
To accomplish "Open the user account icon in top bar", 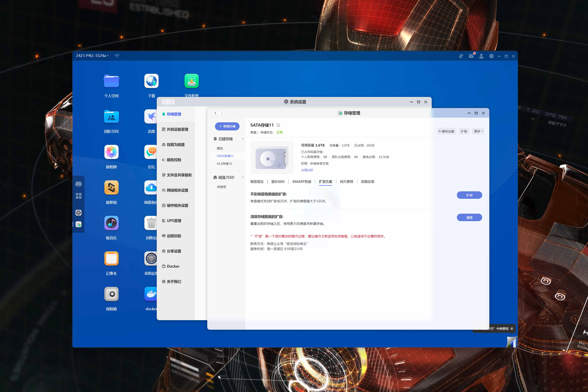I will tap(481, 56).
